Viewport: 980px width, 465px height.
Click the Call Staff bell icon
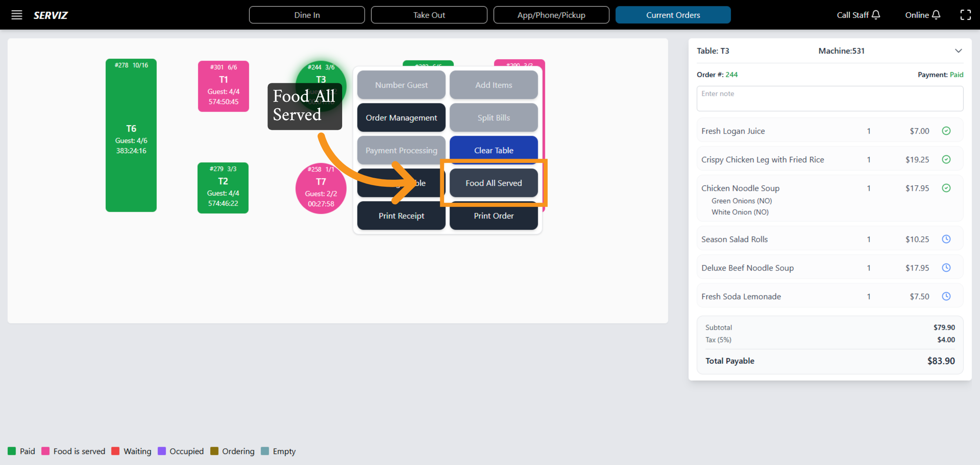point(875,15)
